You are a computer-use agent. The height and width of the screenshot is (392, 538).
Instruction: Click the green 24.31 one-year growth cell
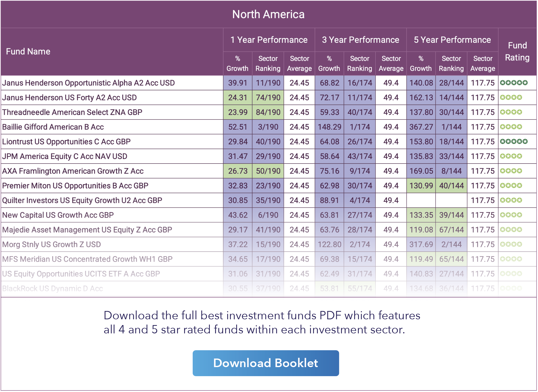tap(238, 98)
